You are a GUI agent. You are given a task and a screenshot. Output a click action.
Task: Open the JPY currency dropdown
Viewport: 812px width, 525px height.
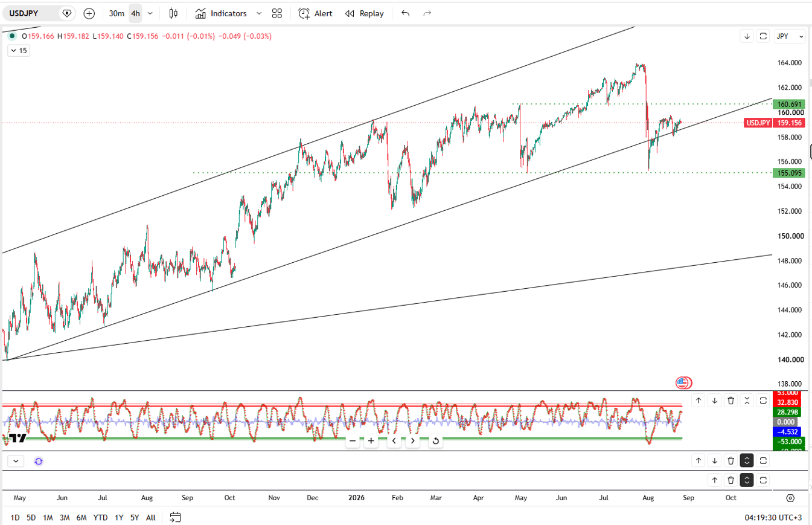pyautogui.click(x=790, y=36)
